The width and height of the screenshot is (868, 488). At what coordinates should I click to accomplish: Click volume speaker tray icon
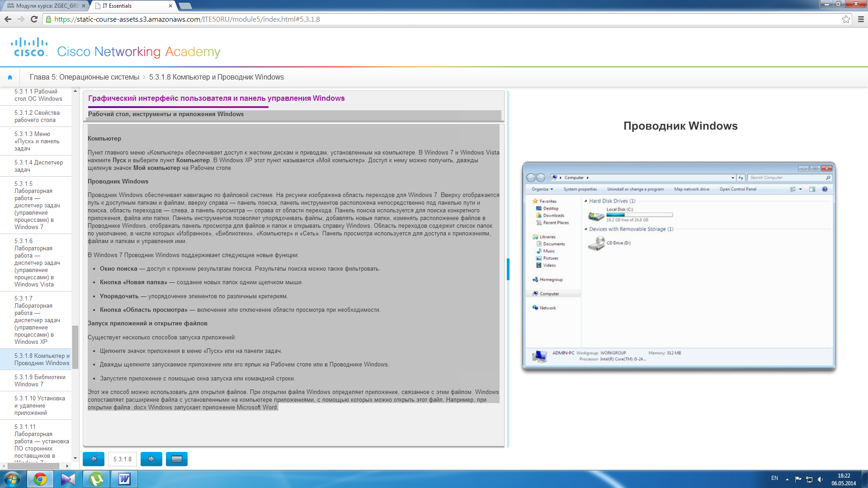tap(820, 479)
